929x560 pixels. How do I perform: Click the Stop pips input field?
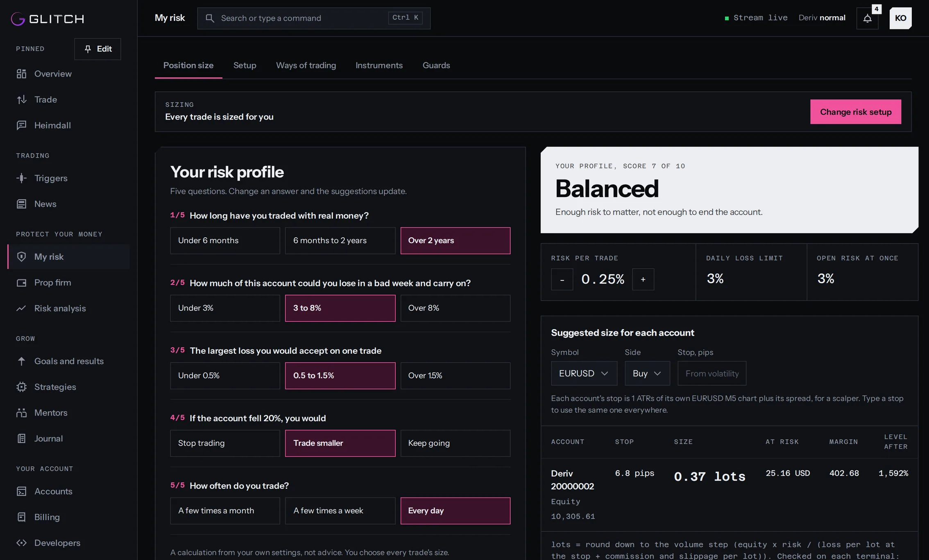point(712,373)
